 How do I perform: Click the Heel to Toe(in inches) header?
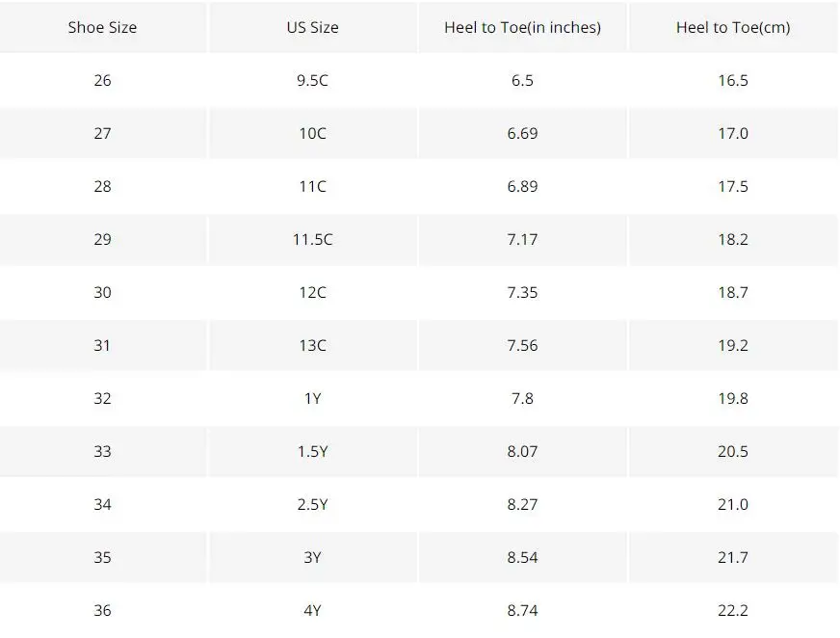(x=522, y=27)
